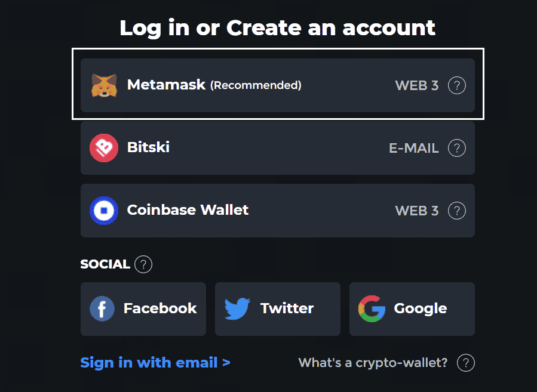Open help icon for Metamask option
Image resolution: width=537 pixels, height=392 pixels.
tap(457, 85)
